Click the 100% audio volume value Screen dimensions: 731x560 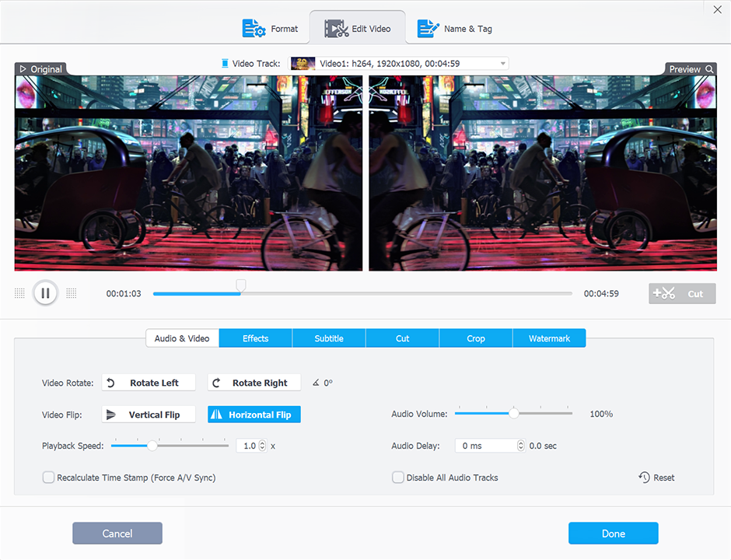coord(601,414)
